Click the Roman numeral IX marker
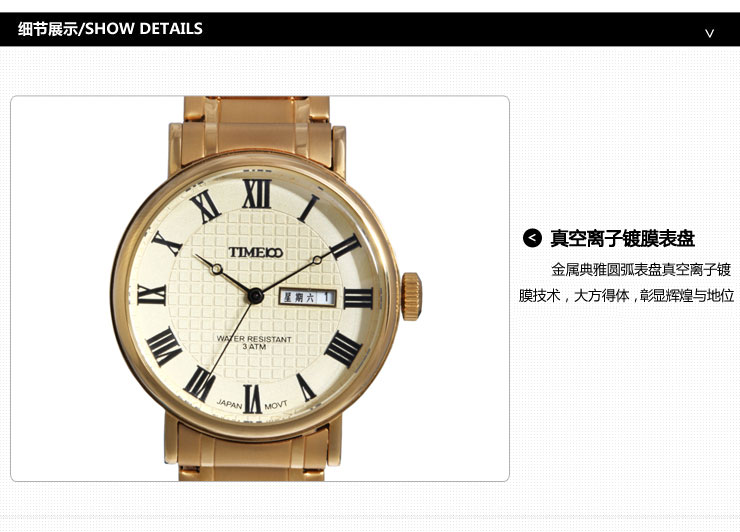740x532 pixels. coord(151,295)
